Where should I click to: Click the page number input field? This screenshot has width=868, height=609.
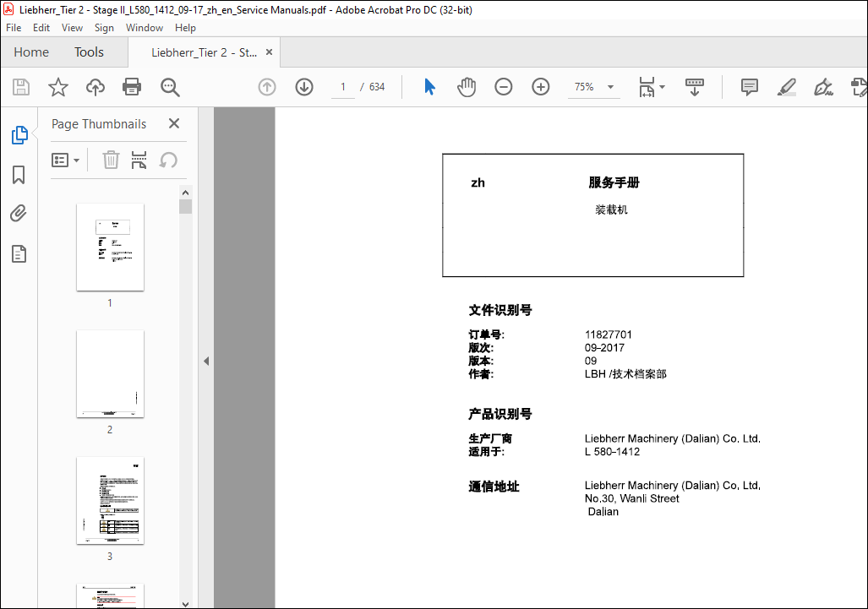coord(343,87)
